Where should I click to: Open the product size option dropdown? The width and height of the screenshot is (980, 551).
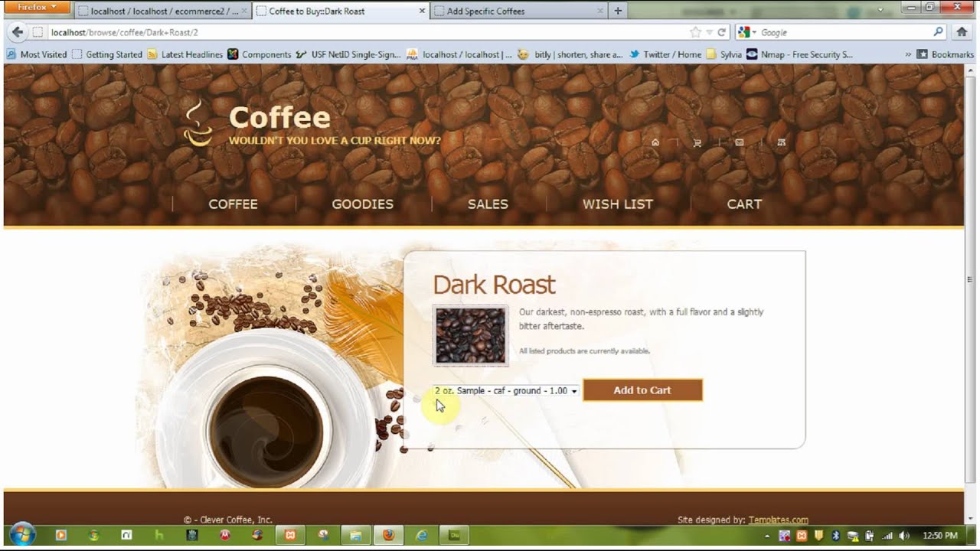[505, 390]
